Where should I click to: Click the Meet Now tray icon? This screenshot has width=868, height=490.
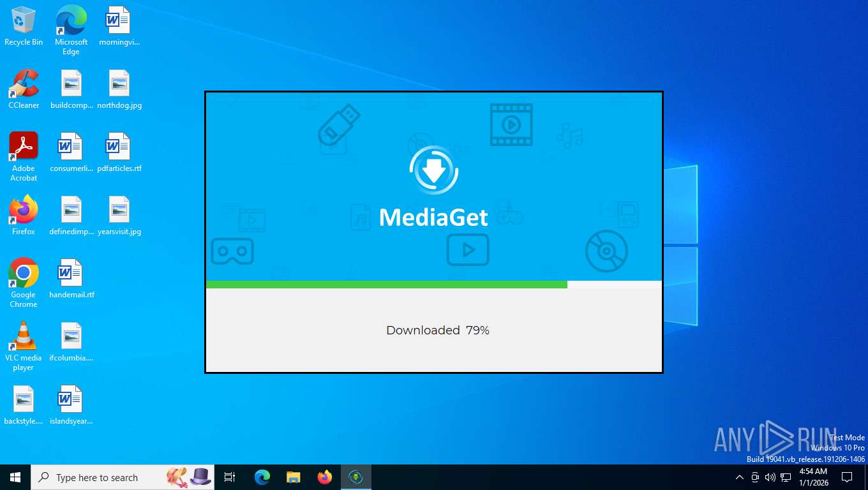(x=755, y=477)
